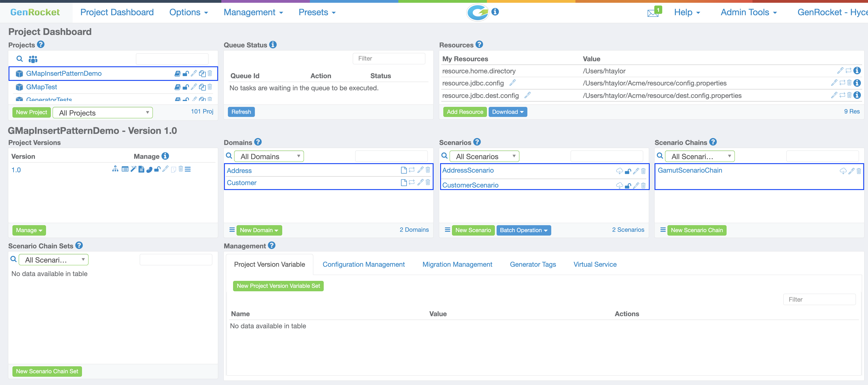Click the Queue Status filter field
868x385 pixels.
tap(389, 59)
